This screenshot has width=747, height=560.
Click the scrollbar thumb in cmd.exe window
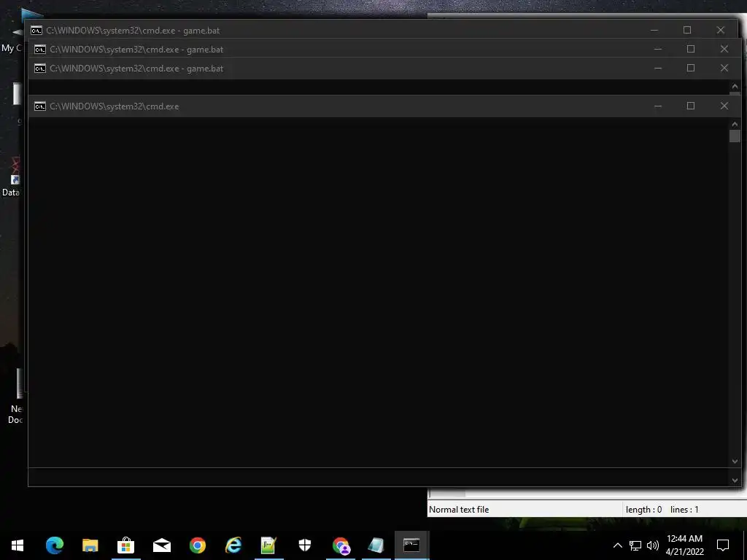pyautogui.click(x=735, y=136)
